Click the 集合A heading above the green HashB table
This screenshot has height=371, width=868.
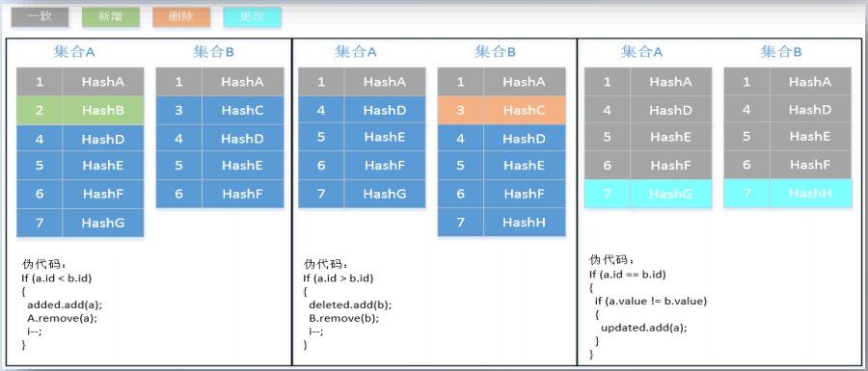73,52
